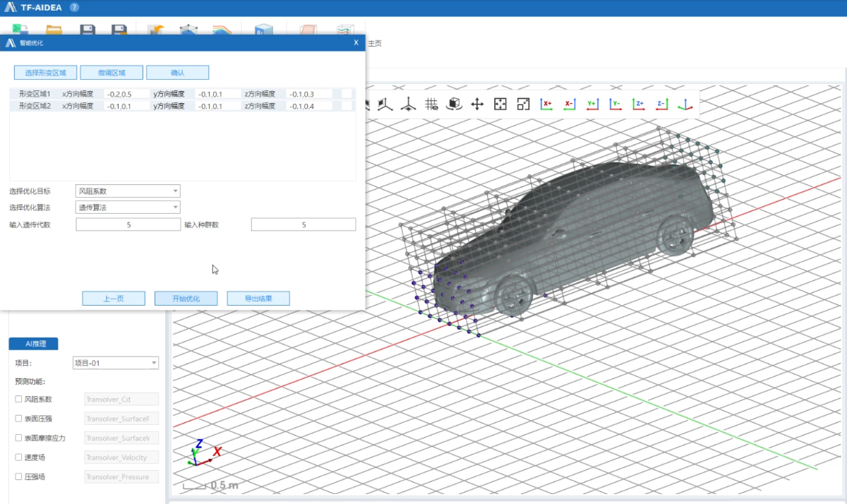This screenshot has height=504, width=847.
Task: Toggle the grid visibility icon
Action: [x=431, y=104]
